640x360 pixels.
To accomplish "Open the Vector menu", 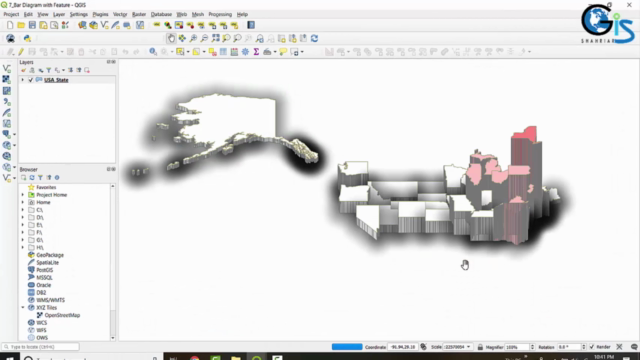I will click(x=120, y=14).
